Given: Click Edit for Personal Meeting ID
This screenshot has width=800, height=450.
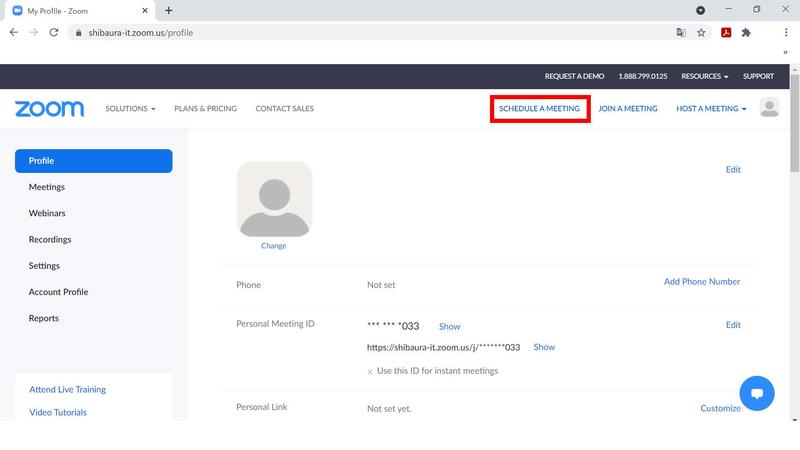Looking at the screenshot, I should [733, 325].
